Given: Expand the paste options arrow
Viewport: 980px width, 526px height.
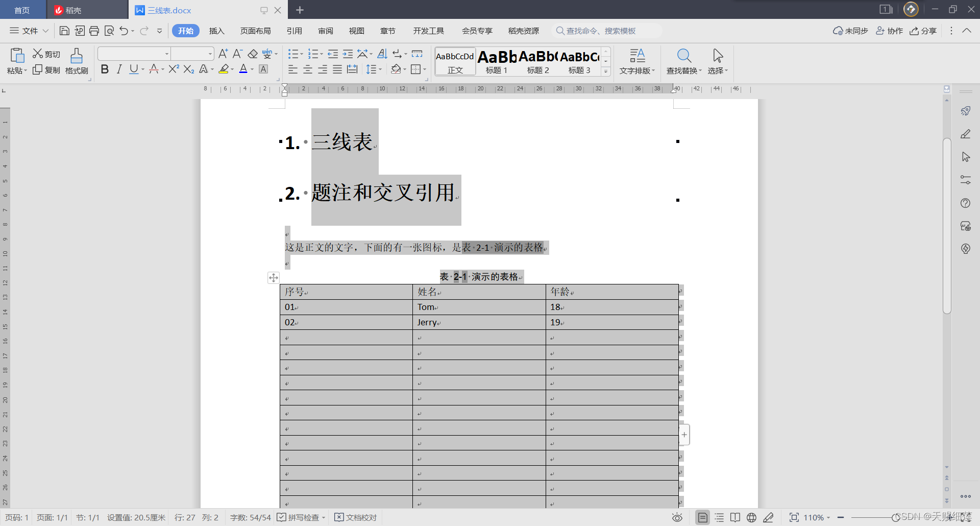Looking at the screenshot, I should point(26,71).
